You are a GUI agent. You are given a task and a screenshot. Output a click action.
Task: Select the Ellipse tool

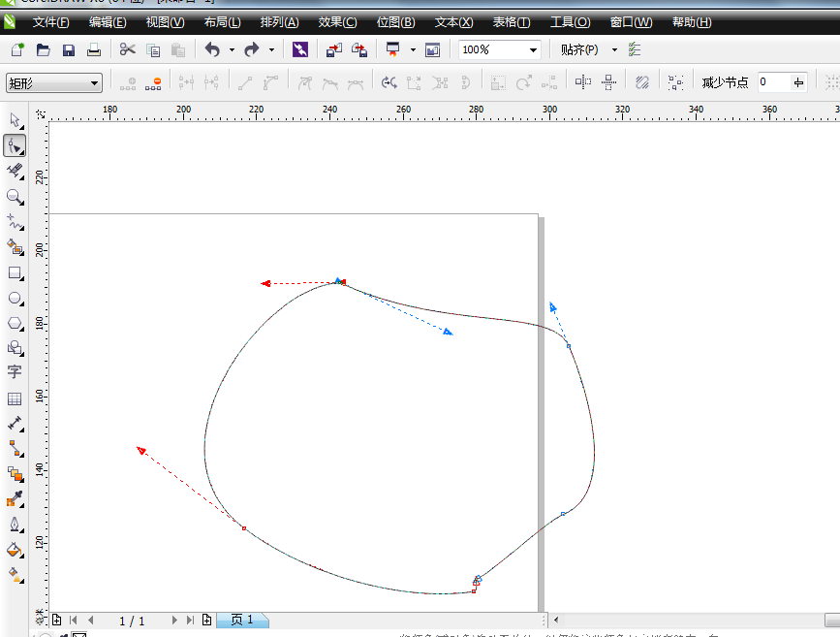pyautogui.click(x=15, y=299)
